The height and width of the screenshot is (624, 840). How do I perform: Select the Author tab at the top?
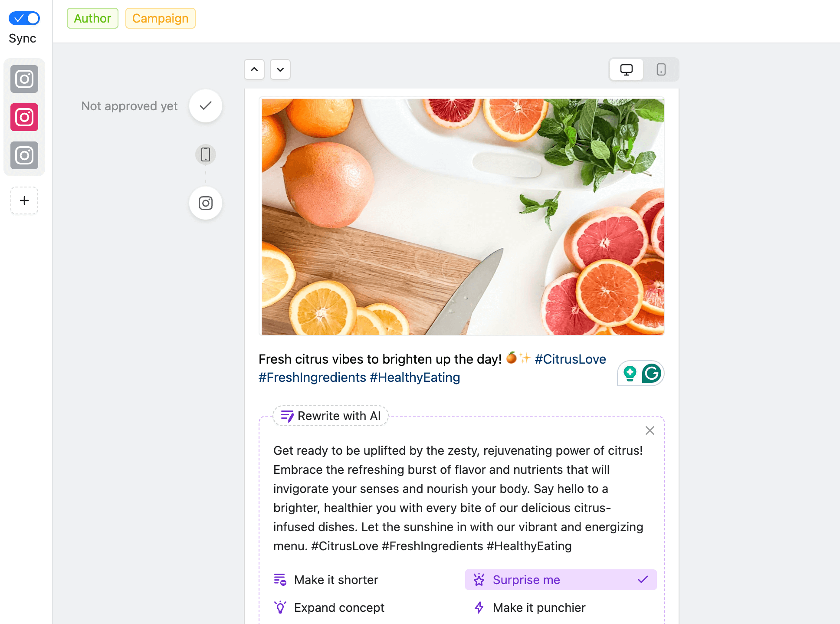92,18
